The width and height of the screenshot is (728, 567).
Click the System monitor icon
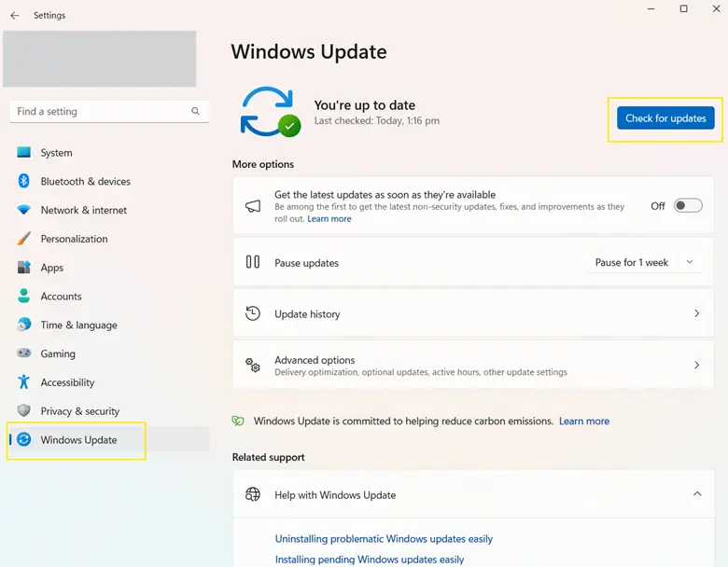(x=23, y=152)
